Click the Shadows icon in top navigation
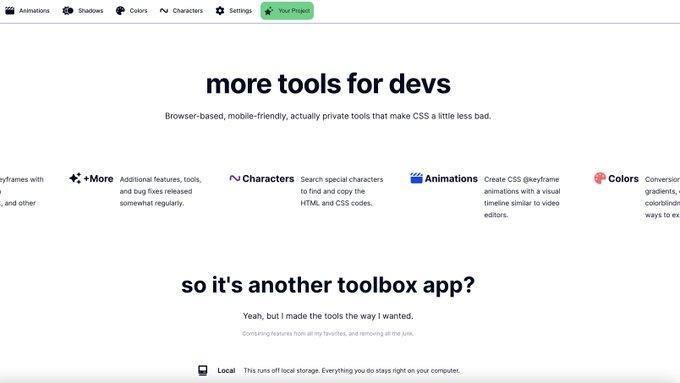The height and width of the screenshot is (383, 680). pyautogui.click(x=68, y=10)
